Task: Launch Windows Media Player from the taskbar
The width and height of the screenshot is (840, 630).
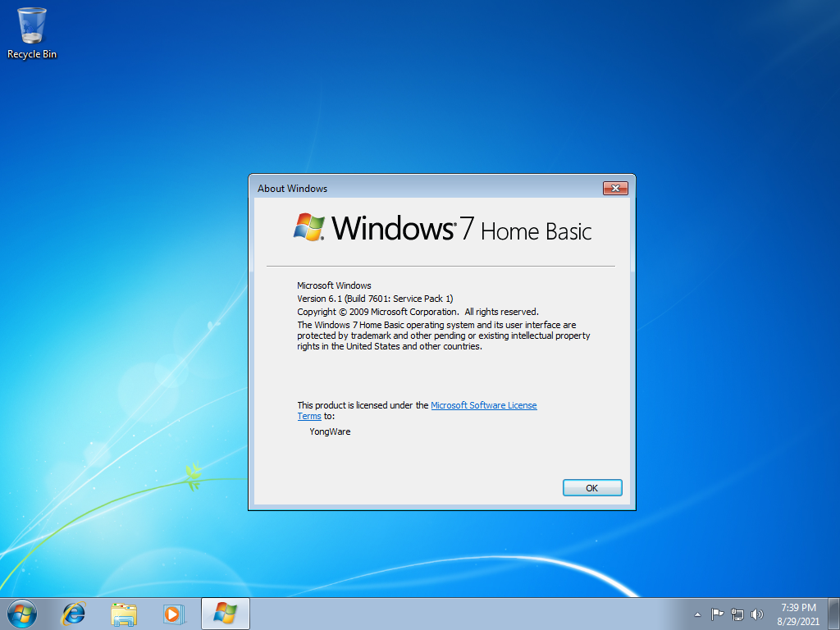Action: pos(174,614)
